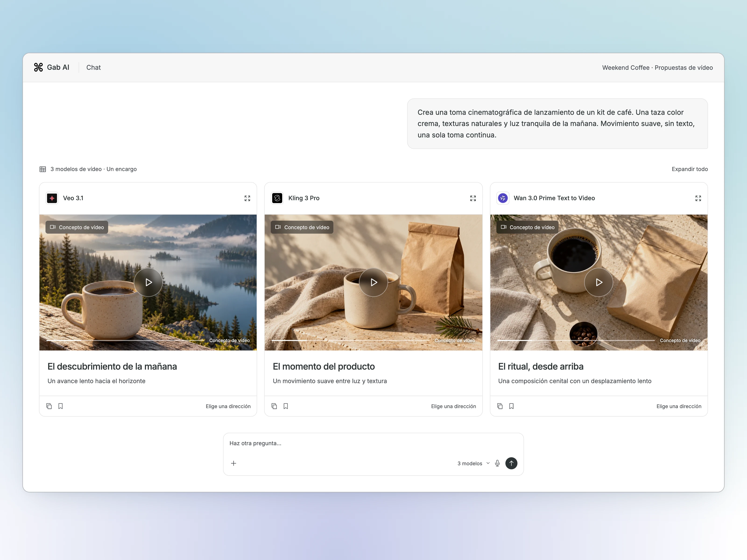The width and height of the screenshot is (747, 560).
Task: Copy the Kling 3 Pro result
Action: 274,406
